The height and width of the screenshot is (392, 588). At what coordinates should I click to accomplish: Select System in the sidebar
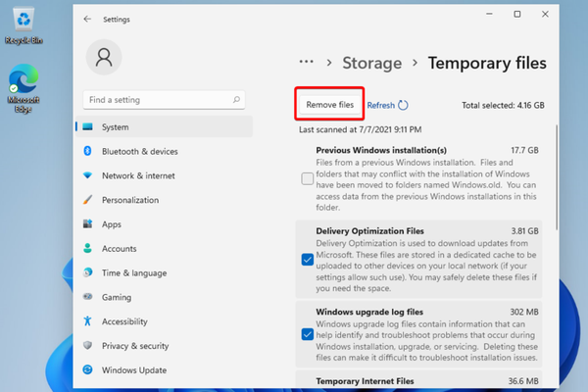click(x=165, y=126)
